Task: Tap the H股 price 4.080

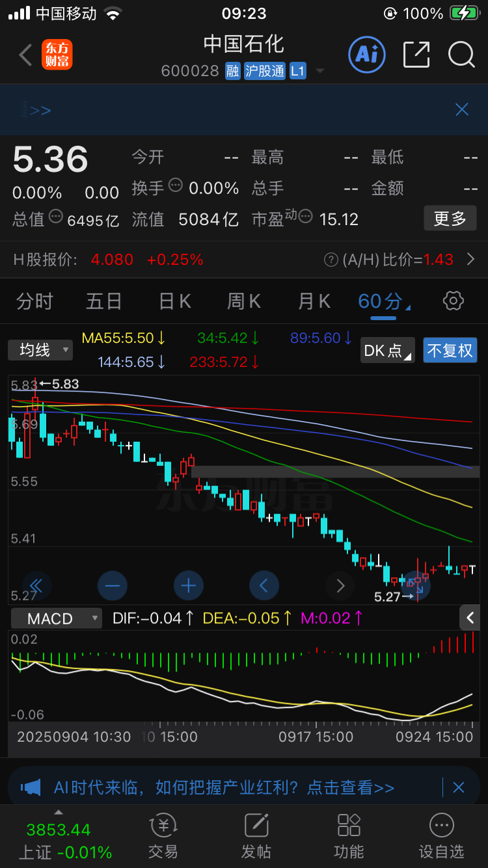Action: click(x=112, y=260)
